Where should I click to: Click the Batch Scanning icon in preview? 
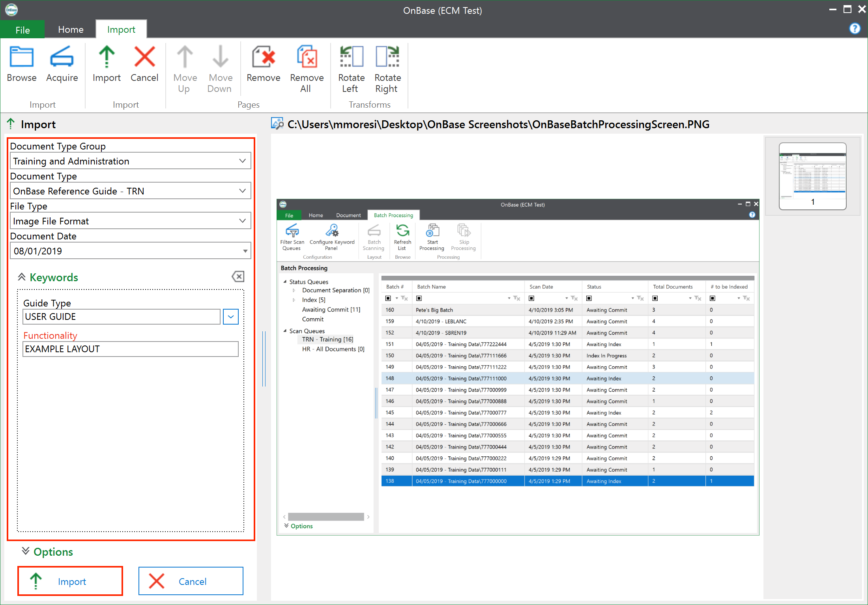click(374, 230)
